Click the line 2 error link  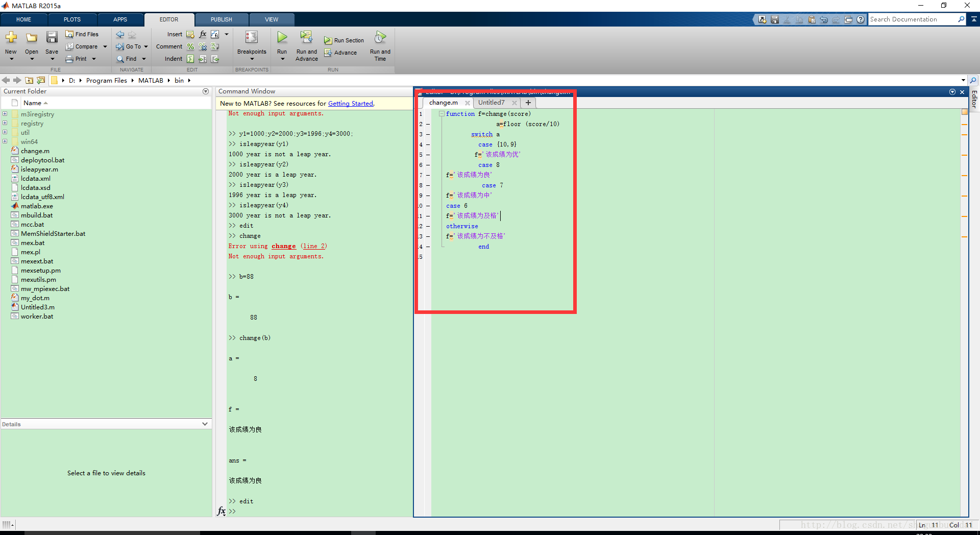(313, 246)
